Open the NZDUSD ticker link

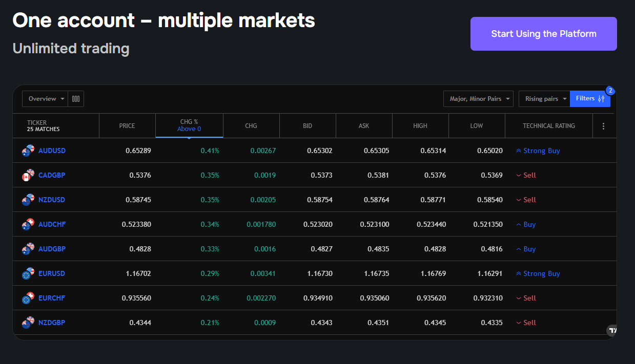pyautogui.click(x=52, y=200)
